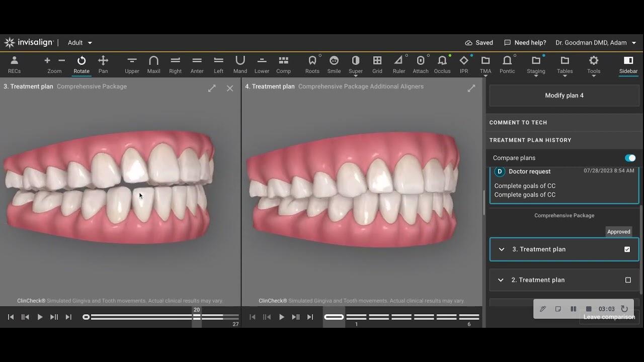Open the Staging dropdown
This screenshot has height=362, width=644.
click(536, 65)
